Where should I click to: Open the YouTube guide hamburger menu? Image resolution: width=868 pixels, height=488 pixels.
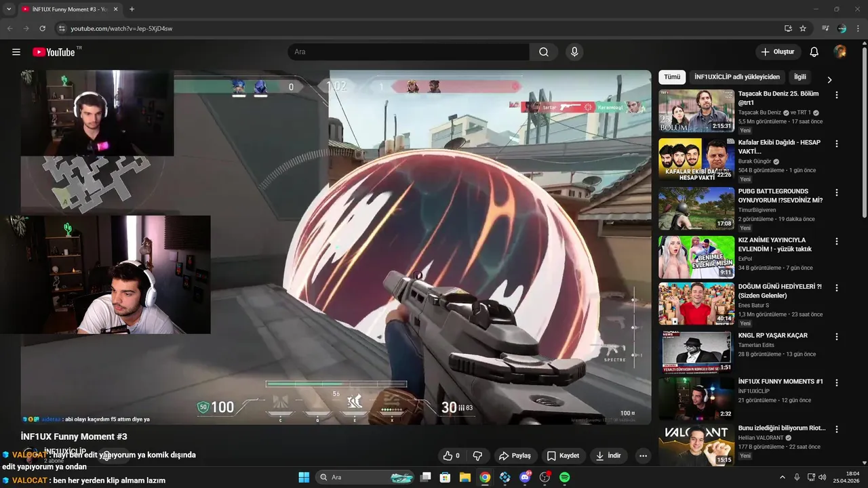tap(16, 52)
